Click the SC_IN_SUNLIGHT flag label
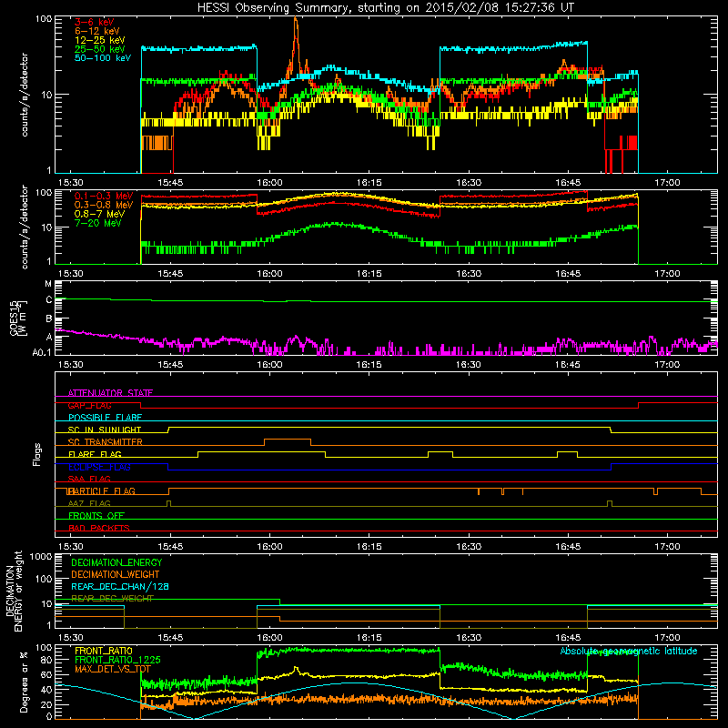 tap(105, 430)
